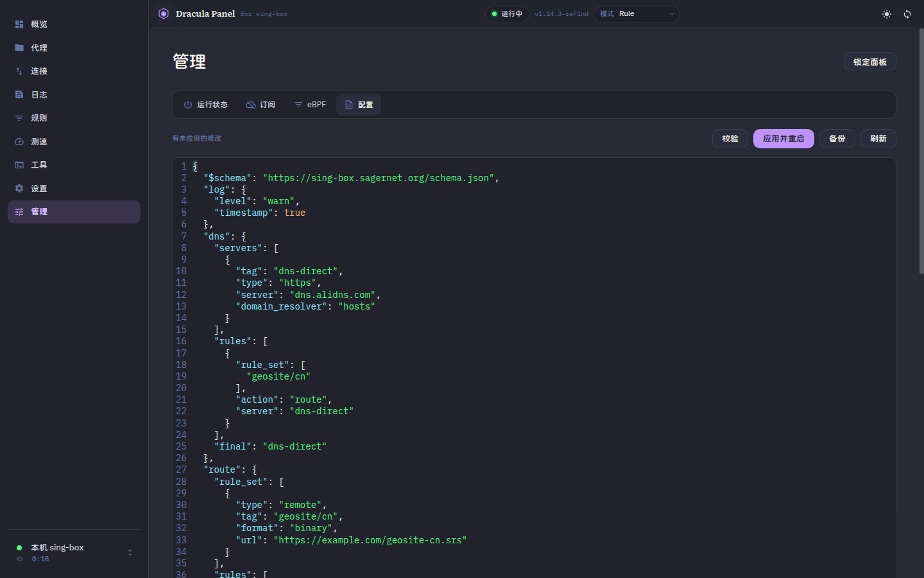The width and height of the screenshot is (924, 578).
Task: Click the 校验 validate button
Action: (730, 139)
